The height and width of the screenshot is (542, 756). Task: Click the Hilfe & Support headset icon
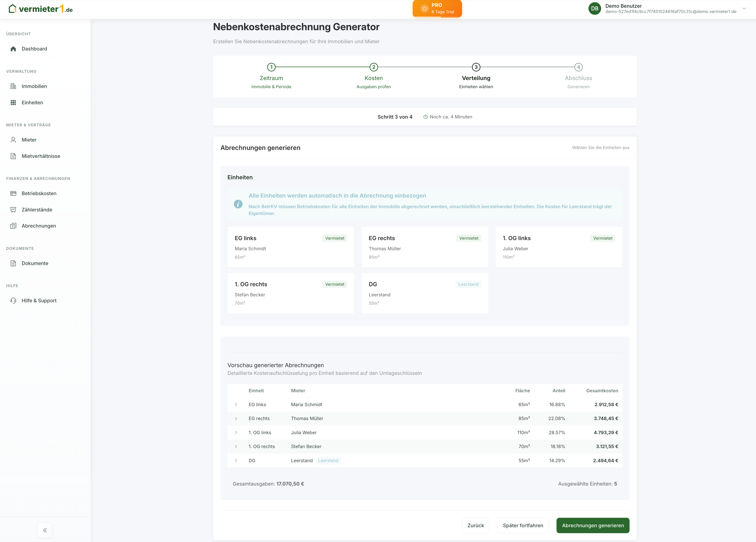[x=13, y=301]
